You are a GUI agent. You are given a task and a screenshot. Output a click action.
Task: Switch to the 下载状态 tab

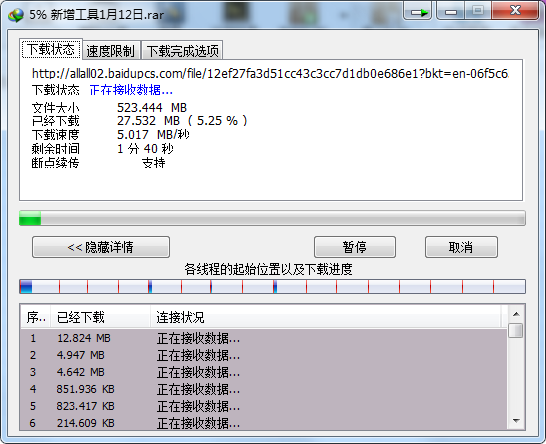pos(51,49)
